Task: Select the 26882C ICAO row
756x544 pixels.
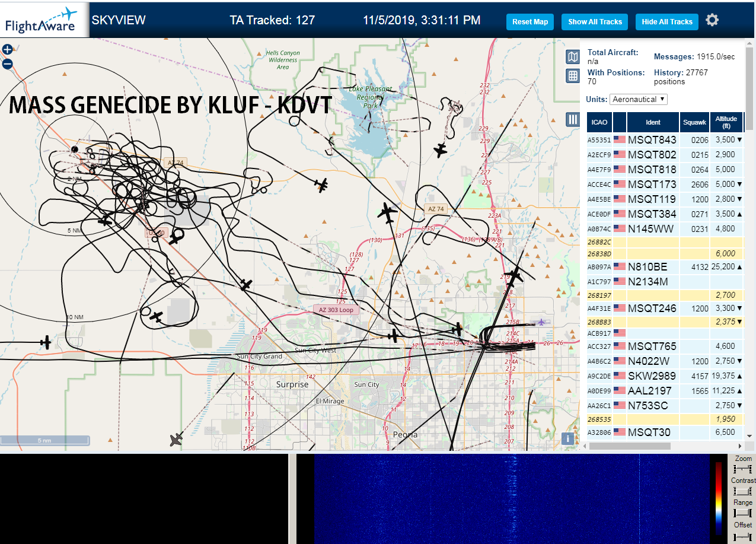Action: [665, 242]
